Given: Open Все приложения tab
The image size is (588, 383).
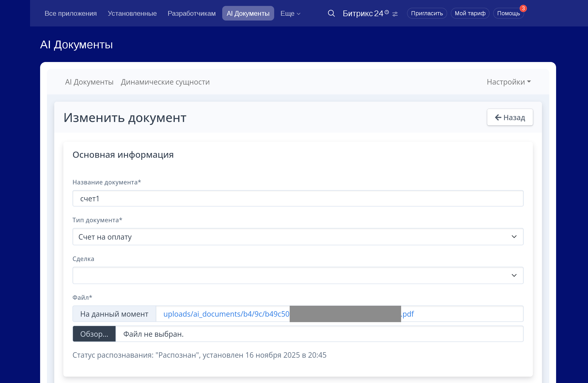Looking at the screenshot, I should click(x=71, y=13).
